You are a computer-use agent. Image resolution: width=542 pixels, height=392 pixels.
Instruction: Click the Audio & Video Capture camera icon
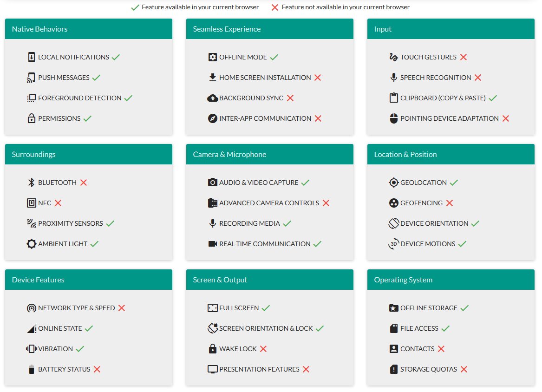(x=213, y=182)
